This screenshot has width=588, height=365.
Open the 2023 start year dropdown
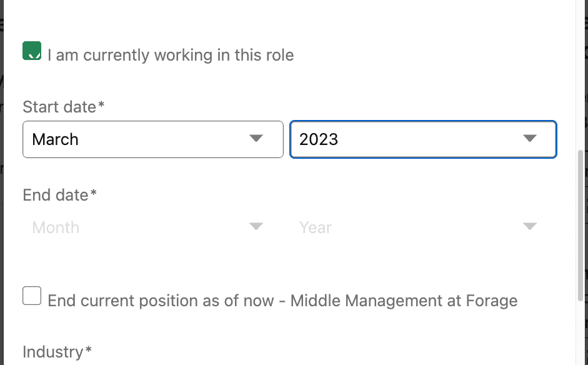(424, 139)
